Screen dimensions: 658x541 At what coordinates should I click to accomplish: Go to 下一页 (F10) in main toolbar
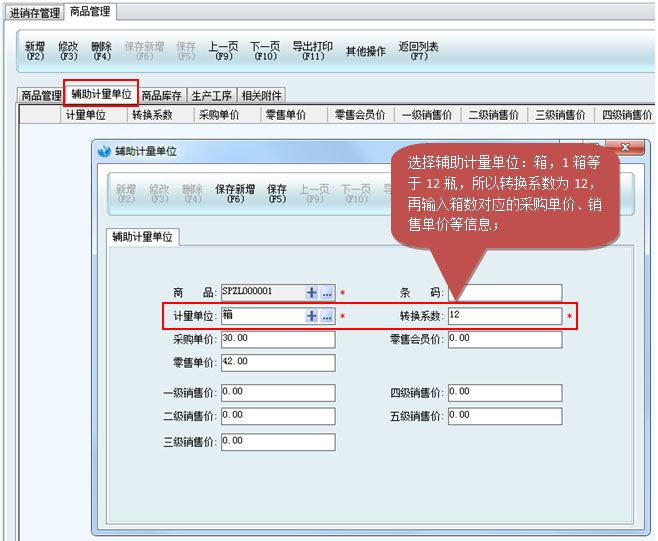(x=264, y=51)
